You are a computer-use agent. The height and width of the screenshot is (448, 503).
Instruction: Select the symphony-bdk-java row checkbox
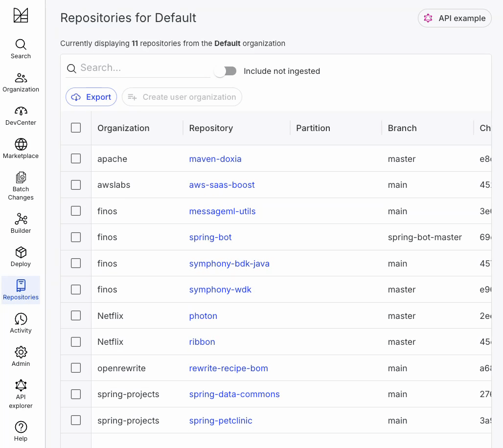(x=76, y=263)
